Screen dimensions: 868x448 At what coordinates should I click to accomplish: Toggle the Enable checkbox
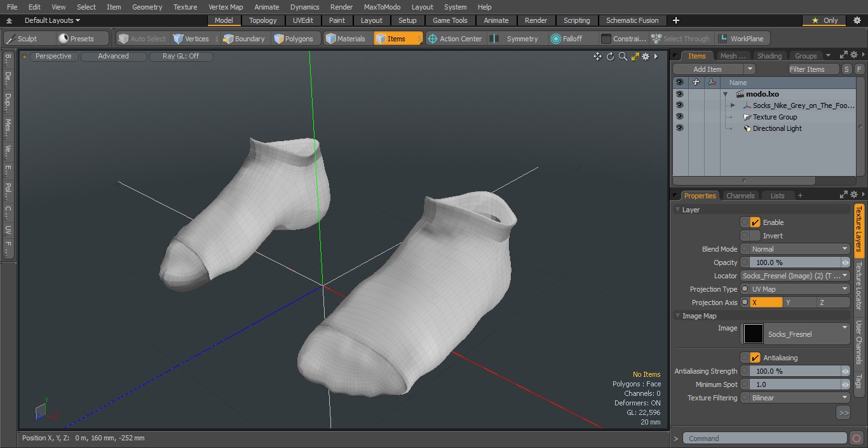coord(755,222)
